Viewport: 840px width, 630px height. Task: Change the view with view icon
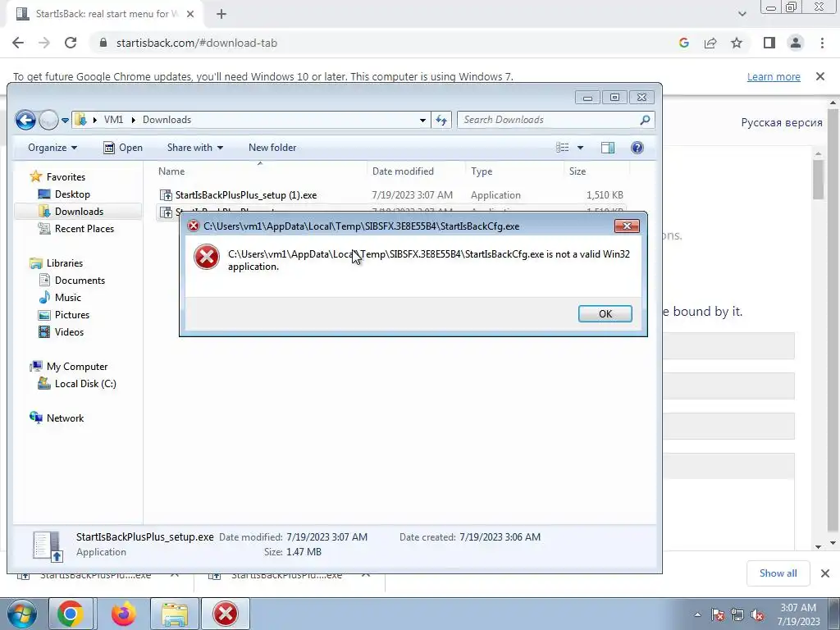point(563,148)
